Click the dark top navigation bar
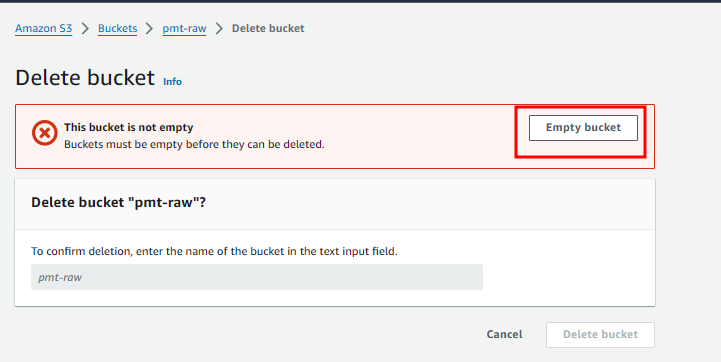 (360, 1)
